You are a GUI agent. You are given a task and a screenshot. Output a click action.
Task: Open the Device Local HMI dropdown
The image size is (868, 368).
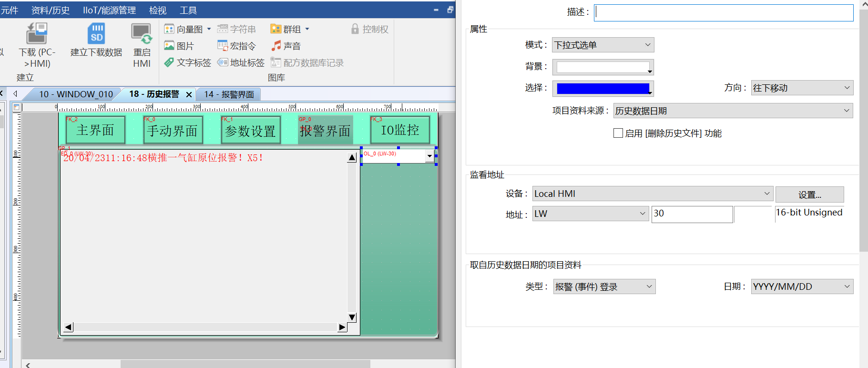652,194
